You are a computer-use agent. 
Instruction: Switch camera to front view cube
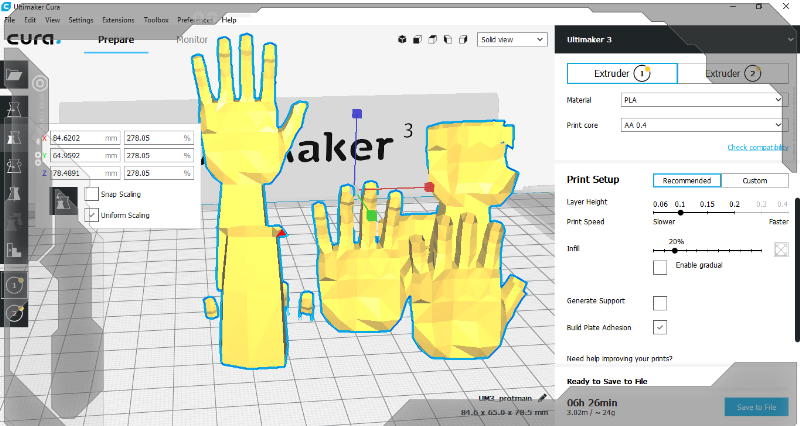pyautogui.click(x=417, y=39)
